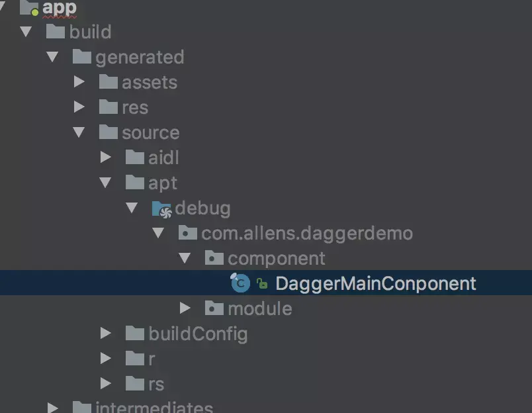Select the r folder item
The width and height of the screenshot is (532, 413).
140,358
